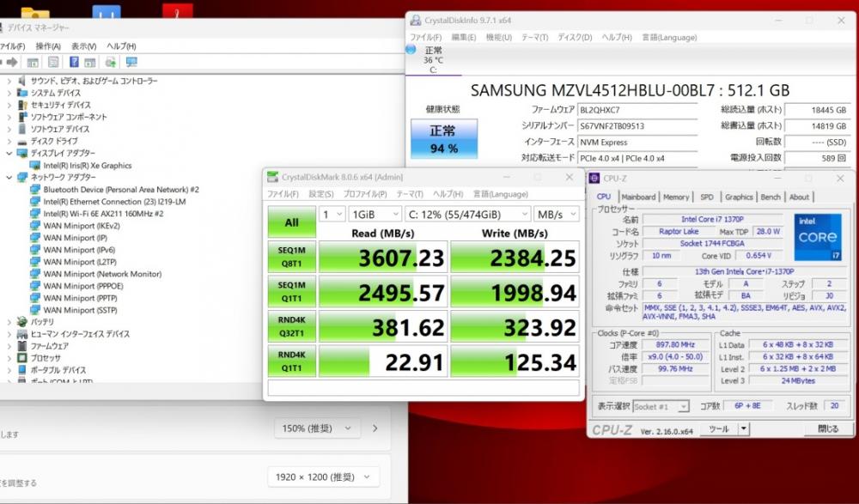Open the 操作(A) menu in Device Manager
This screenshot has height=504, width=859.
tap(48, 46)
